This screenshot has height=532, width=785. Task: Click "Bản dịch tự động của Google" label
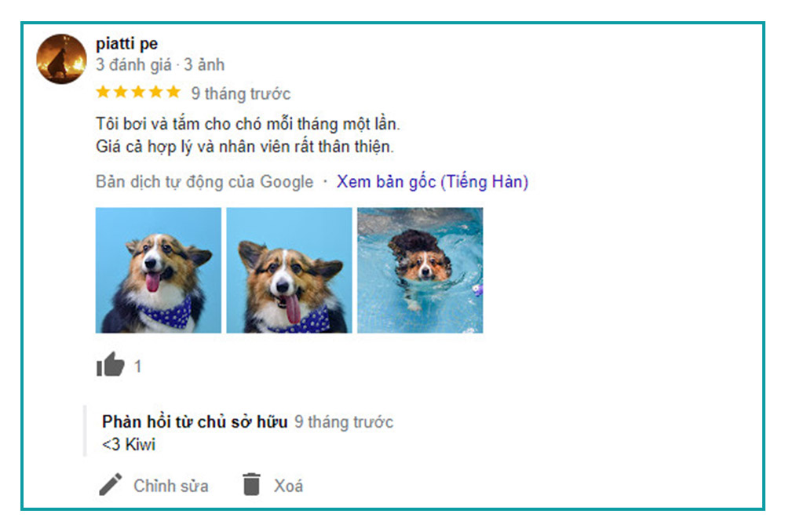pyautogui.click(x=204, y=182)
